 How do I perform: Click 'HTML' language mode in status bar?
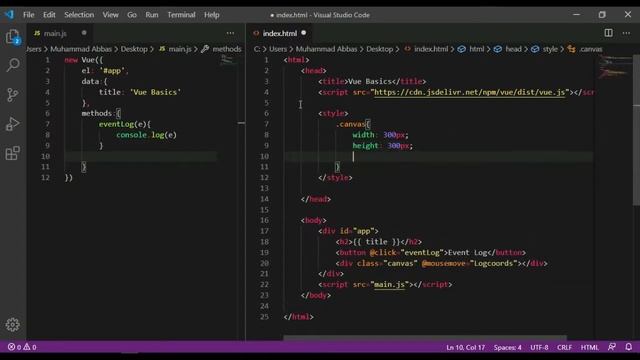589,347
